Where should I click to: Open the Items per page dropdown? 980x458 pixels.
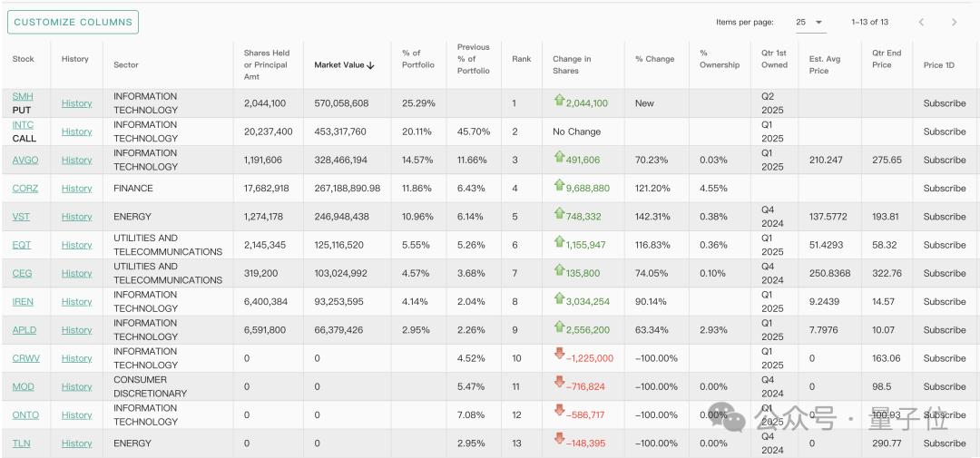[x=810, y=22]
